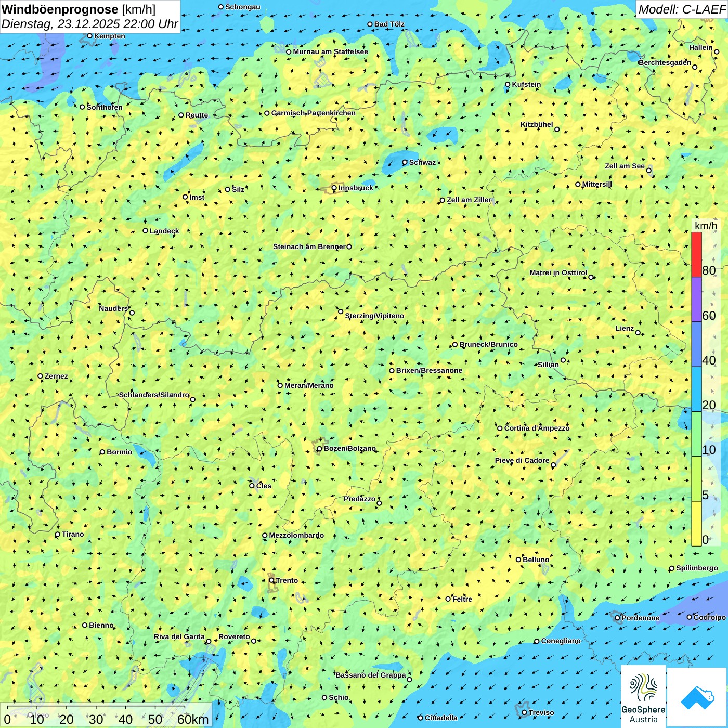This screenshot has height=728, width=728.
Task: Click the Spilimbergo label
Action: (x=697, y=568)
